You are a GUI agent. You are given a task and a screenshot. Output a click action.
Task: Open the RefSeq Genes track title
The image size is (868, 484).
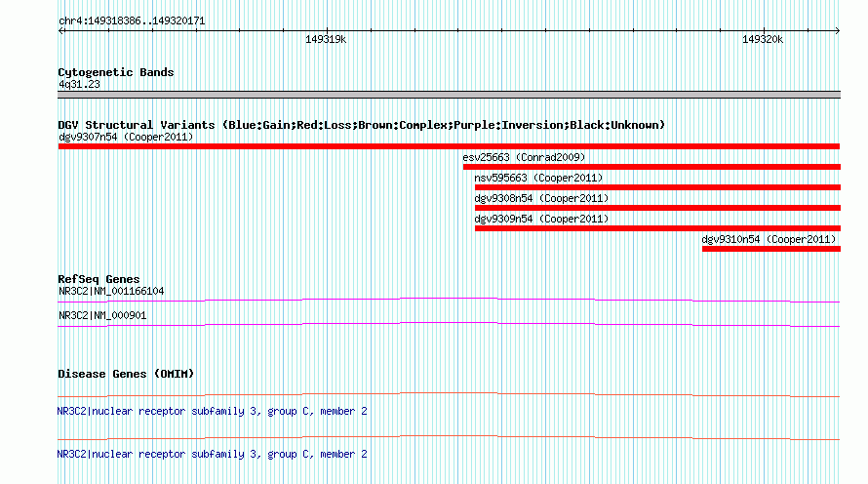99,279
